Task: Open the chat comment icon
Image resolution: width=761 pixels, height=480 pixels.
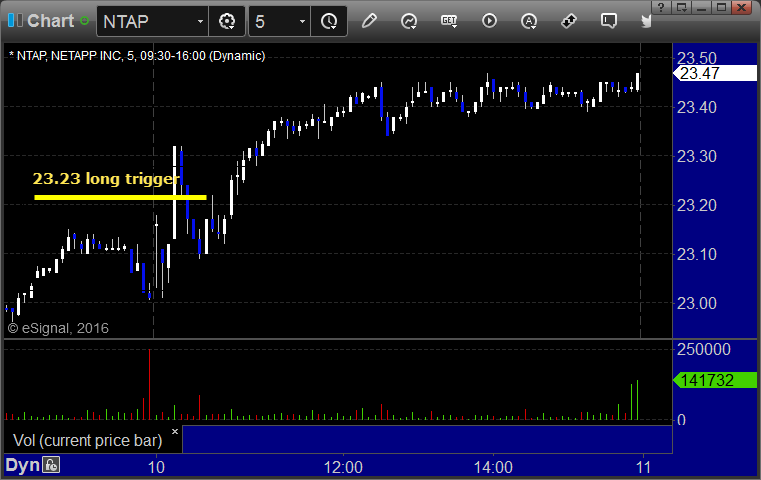Action: click(x=609, y=21)
